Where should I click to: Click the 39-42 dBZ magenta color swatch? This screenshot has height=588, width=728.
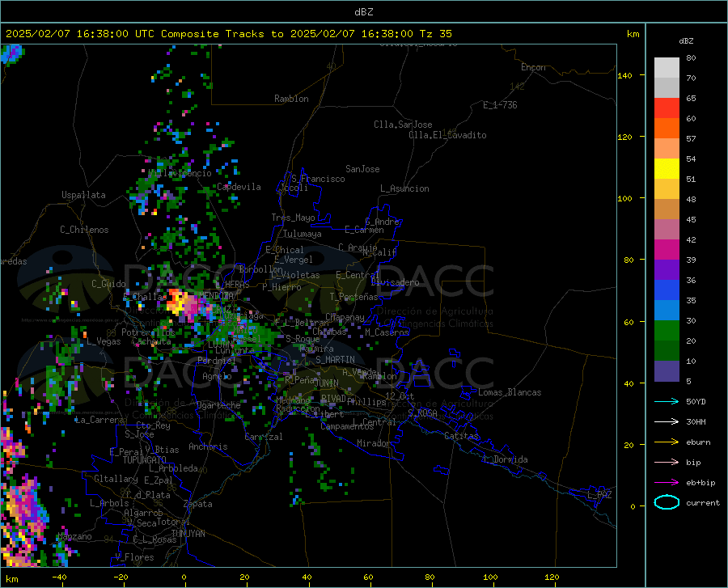click(x=667, y=250)
